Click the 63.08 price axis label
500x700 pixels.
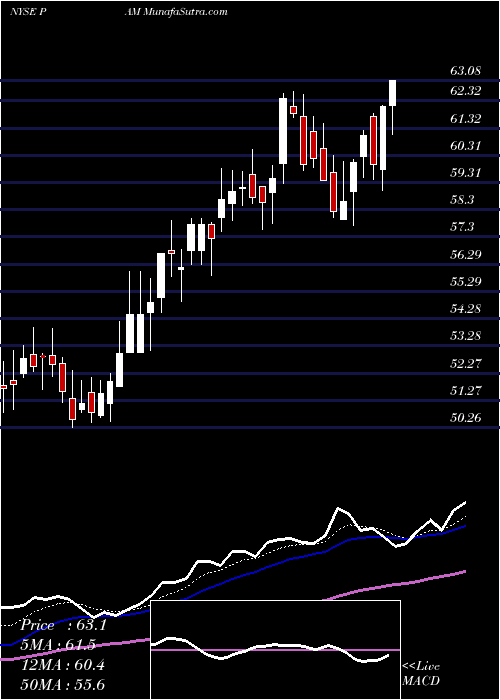465,71
